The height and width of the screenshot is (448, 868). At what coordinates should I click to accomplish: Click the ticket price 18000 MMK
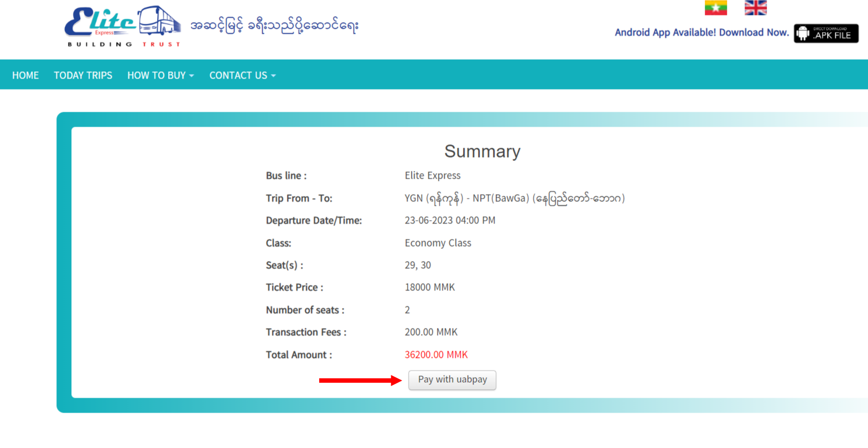429,287
